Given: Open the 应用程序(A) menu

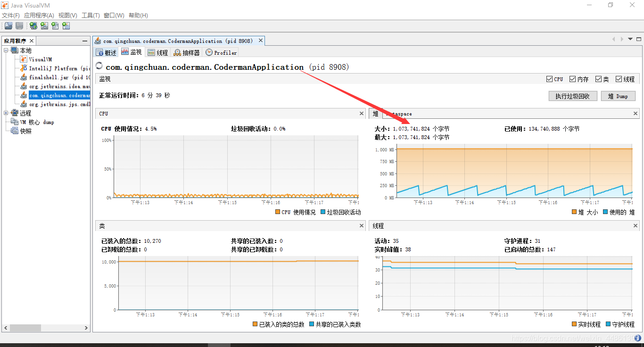Looking at the screenshot, I should coord(39,16).
